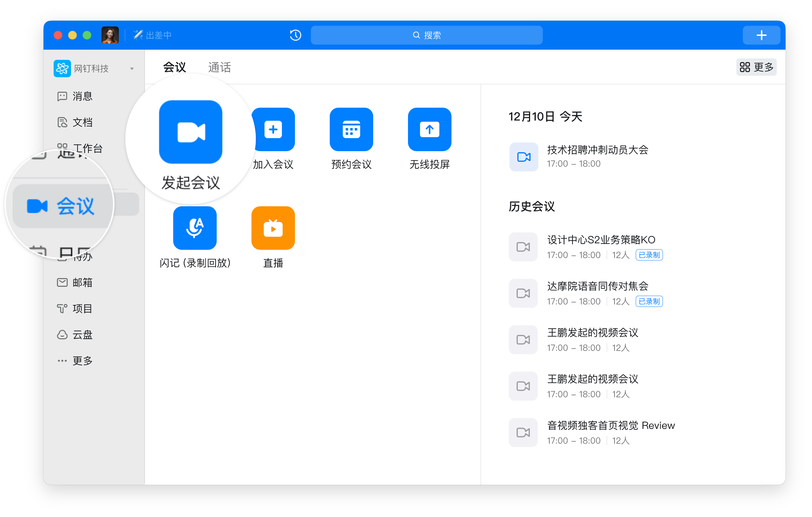Click the Wireless Screen Cast (无线投屏) icon
This screenshot has height=517, width=812.
point(429,129)
